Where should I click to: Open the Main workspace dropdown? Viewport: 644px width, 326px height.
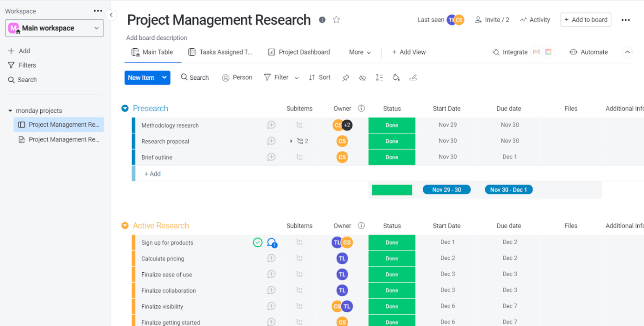pyautogui.click(x=54, y=28)
